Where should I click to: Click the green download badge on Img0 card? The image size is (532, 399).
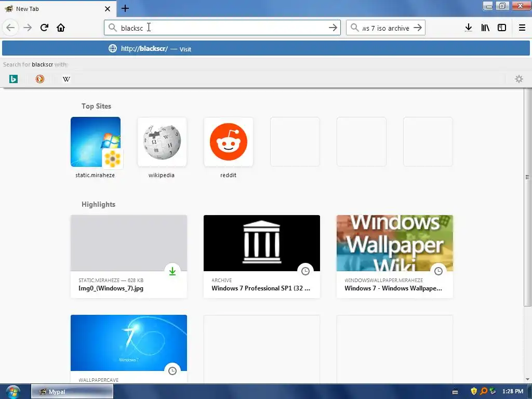(x=172, y=271)
